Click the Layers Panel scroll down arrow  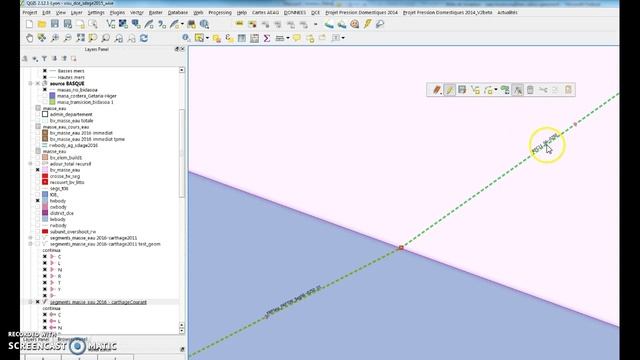(x=182, y=331)
